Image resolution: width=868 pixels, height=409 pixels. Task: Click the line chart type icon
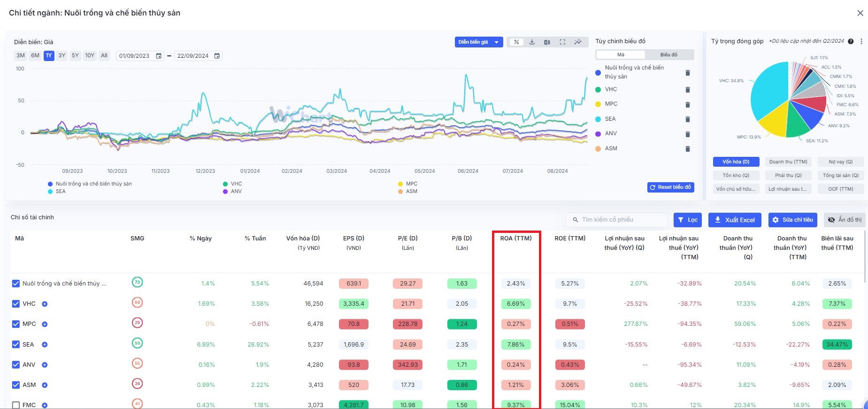(x=578, y=42)
